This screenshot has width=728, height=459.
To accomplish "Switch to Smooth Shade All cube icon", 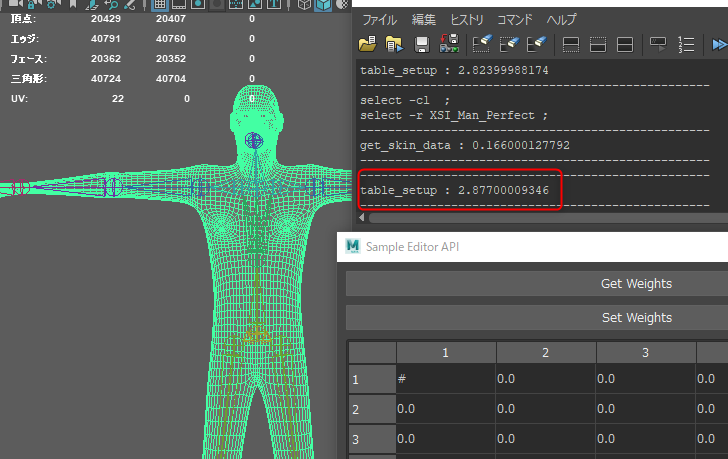I will coord(323,4).
